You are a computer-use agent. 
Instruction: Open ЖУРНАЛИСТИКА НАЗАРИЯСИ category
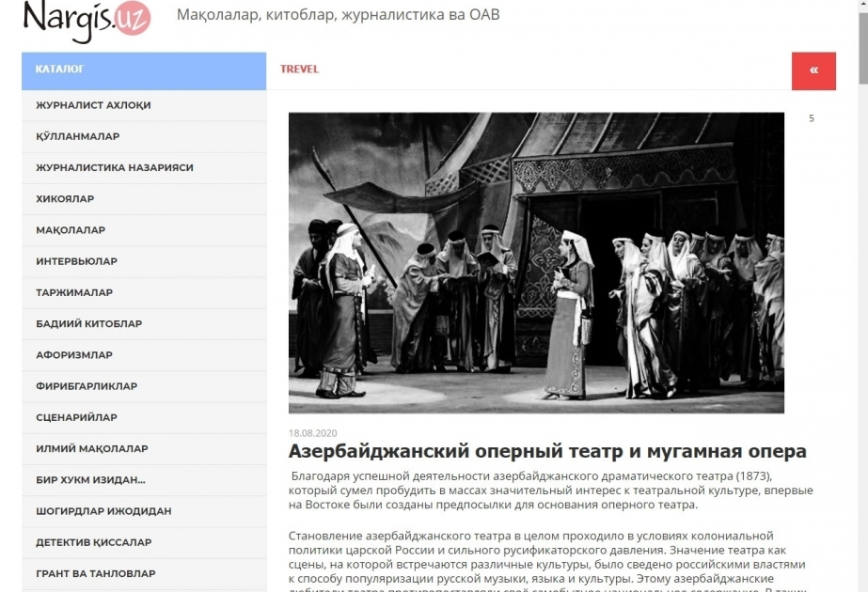[144, 167]
